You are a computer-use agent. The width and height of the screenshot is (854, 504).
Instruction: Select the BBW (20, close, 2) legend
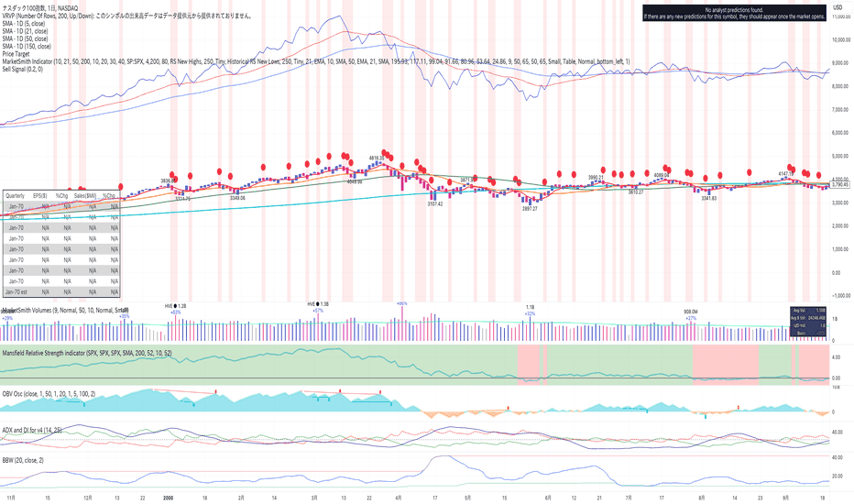pyautogui.click(x=23, y=460)
